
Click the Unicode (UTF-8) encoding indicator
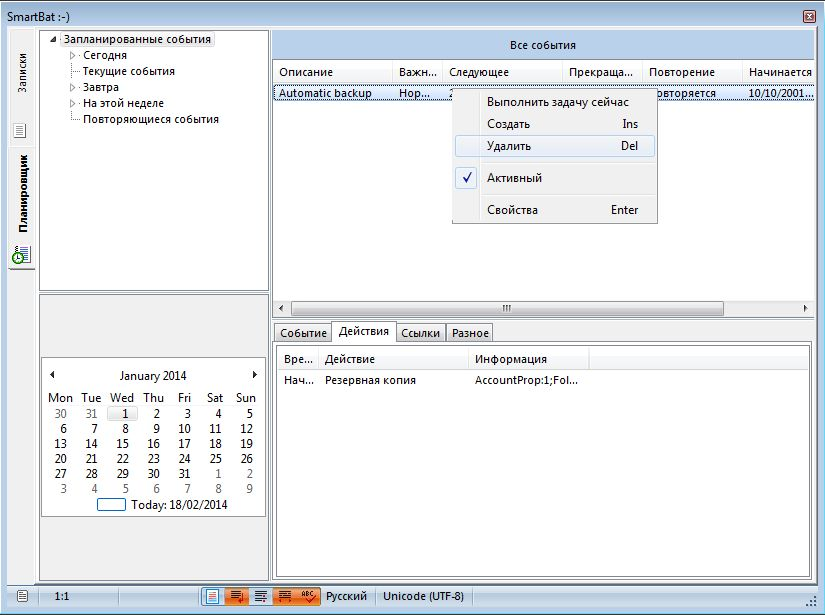tap(424, 596)
